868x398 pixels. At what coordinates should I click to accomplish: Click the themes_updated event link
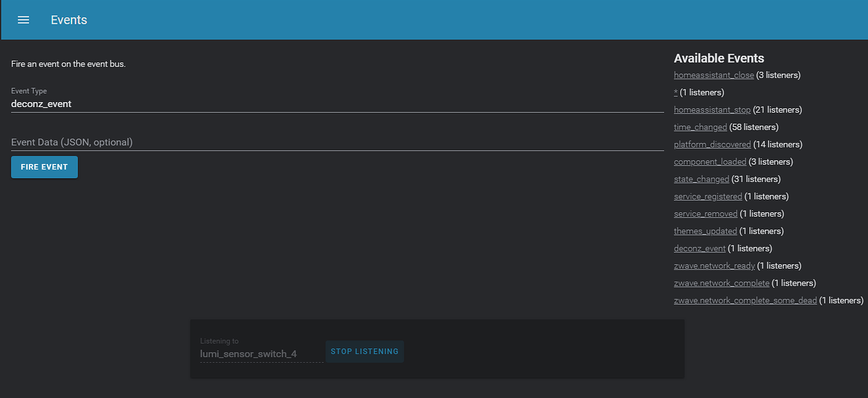705,230
